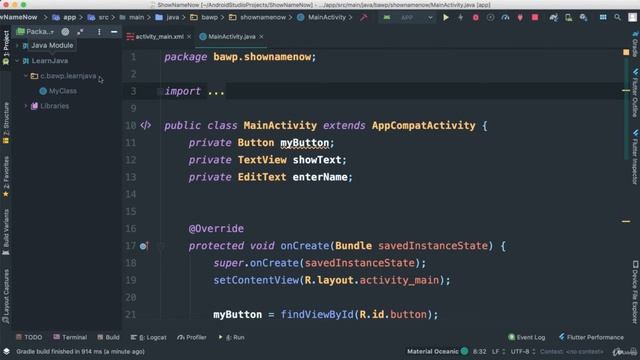This screenshot has width=640, height=360.
Task: Toggle the Build Variants tool window
Action: click(6, 232)
